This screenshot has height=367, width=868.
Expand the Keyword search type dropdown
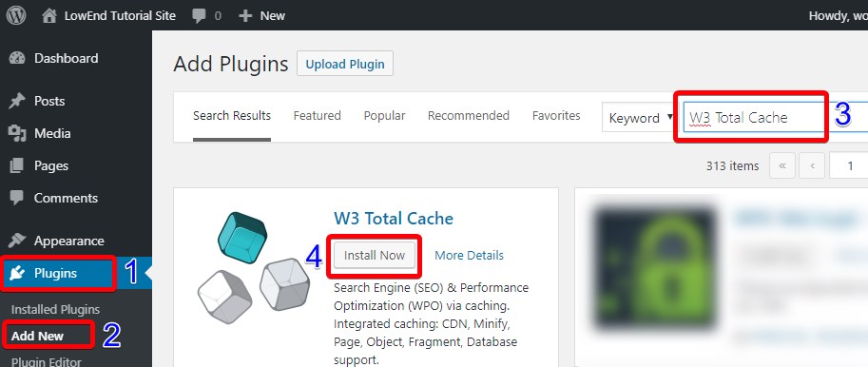pyautogui.click(x=638, y=118)
